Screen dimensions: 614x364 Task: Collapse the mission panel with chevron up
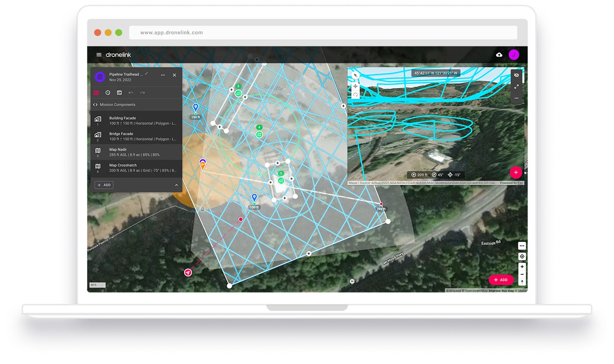tap(176, 185)
